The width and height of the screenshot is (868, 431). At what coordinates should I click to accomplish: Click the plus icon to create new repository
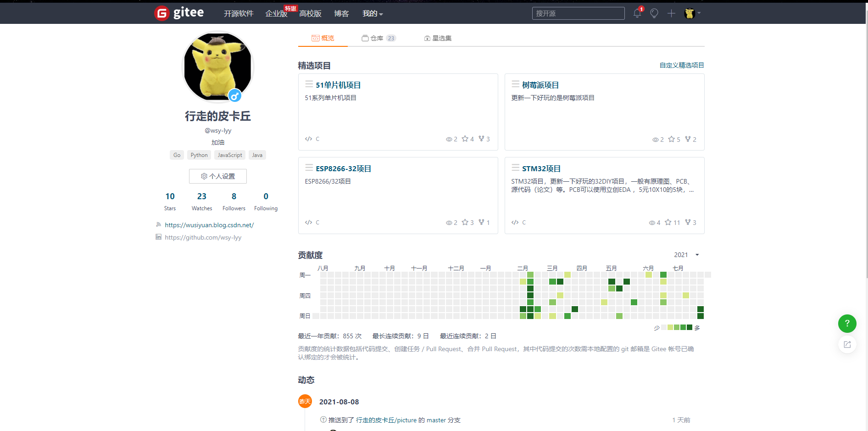pos(671,13)
